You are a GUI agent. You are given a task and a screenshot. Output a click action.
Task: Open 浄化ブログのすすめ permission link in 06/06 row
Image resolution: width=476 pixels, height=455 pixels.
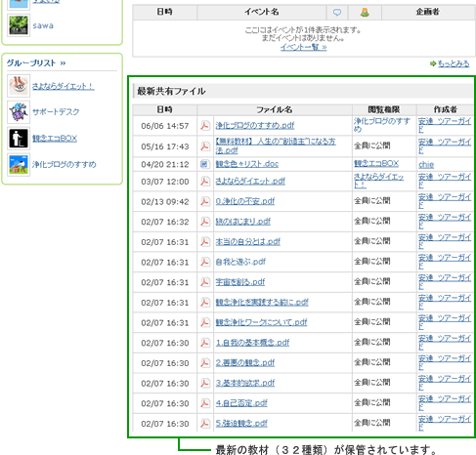(382, 125)
